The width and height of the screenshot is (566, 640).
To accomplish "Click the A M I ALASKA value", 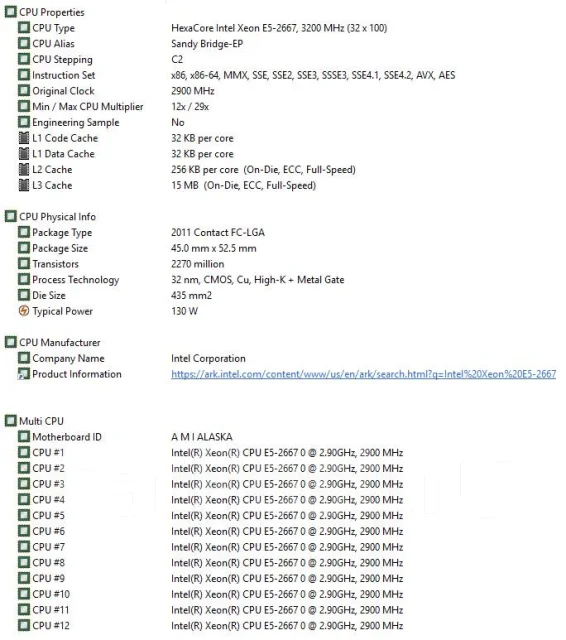I will click(202, 437).
